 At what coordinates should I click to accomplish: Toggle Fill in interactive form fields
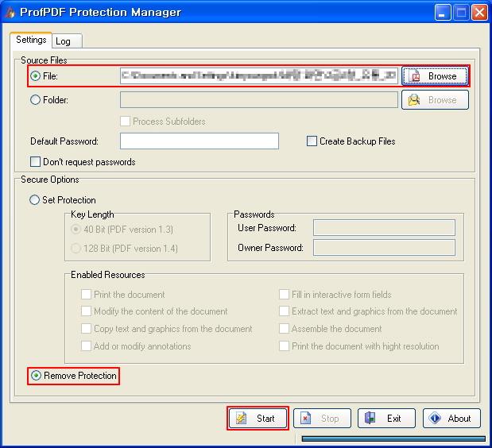284,295
